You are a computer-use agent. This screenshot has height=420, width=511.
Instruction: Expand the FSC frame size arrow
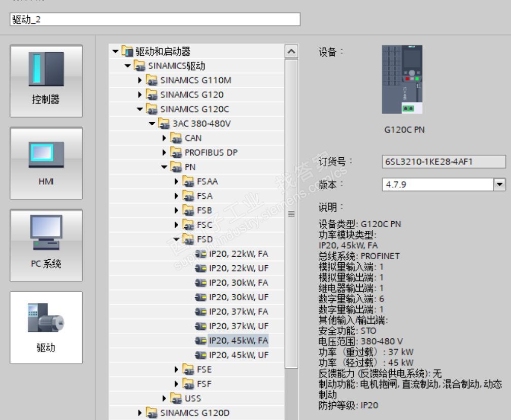[176, 225]
